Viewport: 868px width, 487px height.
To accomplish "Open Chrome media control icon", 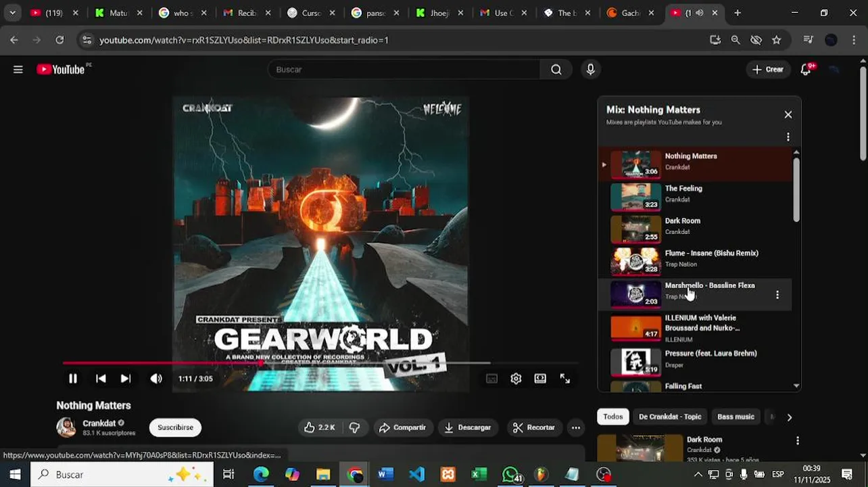I will [808, 40].
